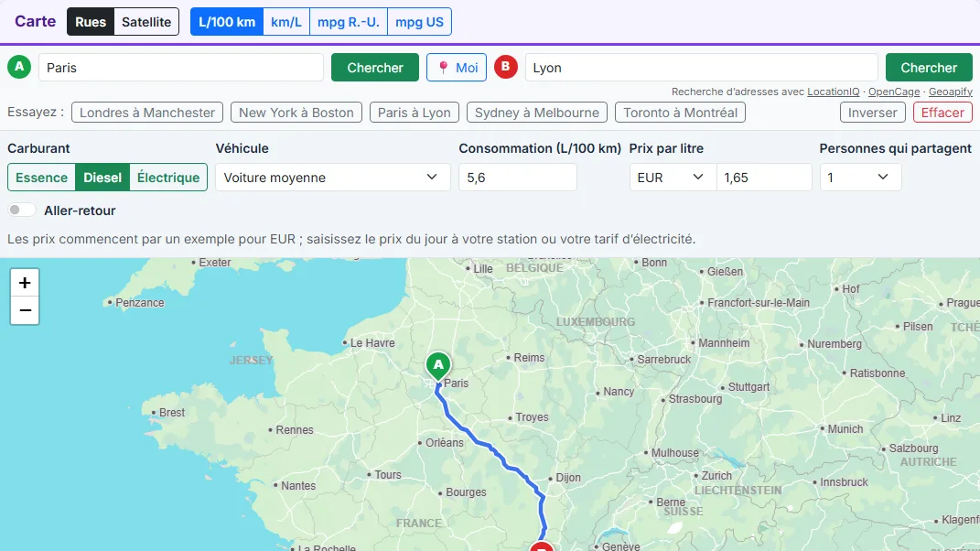The height and width of the screenshot is (551, 980).
Task: Click the Dijon label on the map
Action: (568, 478)
